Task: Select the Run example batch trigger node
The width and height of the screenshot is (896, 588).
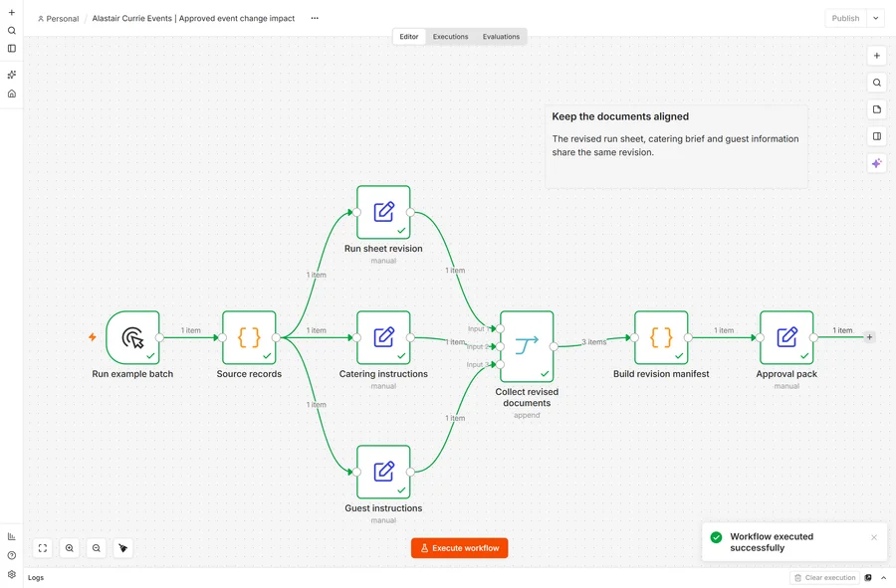Action: [132, 337]
